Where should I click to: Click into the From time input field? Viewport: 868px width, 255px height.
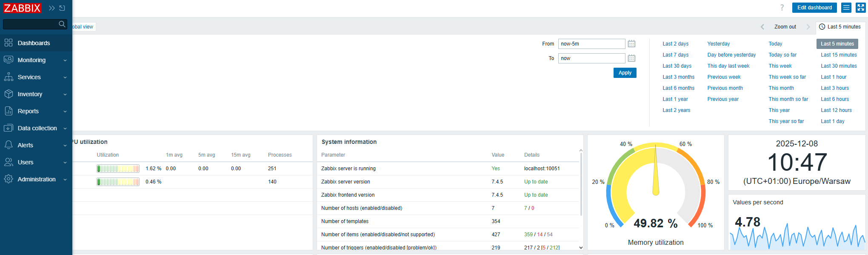(x=591, y=44)
